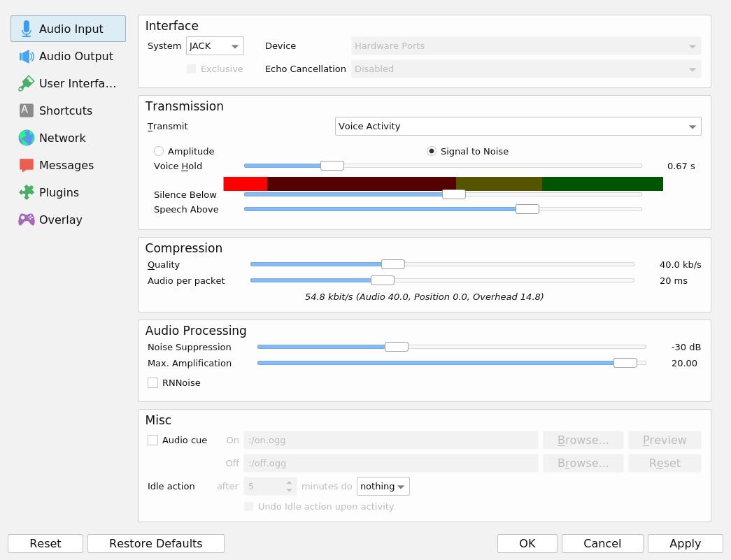Open Audio Output speaker icon
731x560 pixels.
[27, 56]
